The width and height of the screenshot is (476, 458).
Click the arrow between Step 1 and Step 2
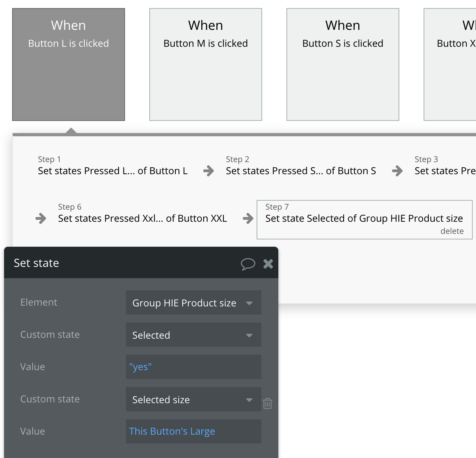pyautogui.click(x=209, y=171)
